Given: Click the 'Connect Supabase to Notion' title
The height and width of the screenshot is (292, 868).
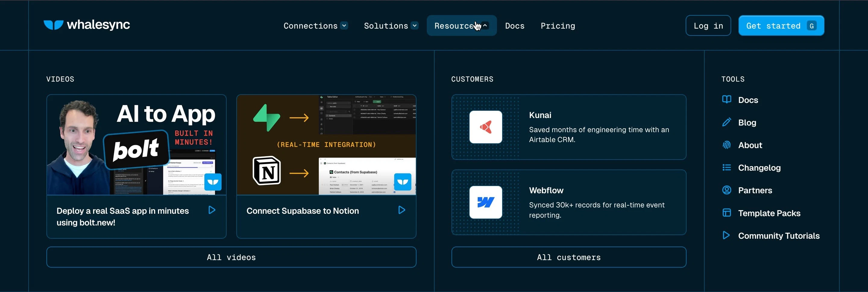Looking at the screenshot, I should pyautogui.click(x=303, y=211).
